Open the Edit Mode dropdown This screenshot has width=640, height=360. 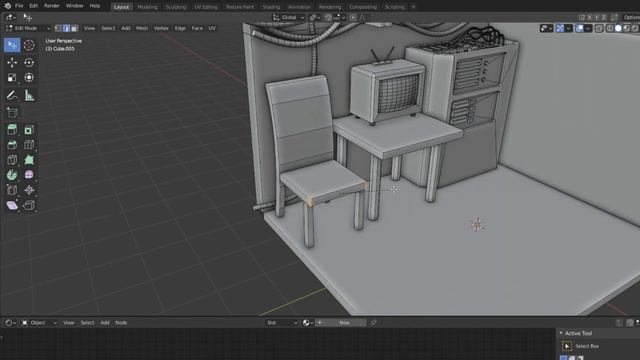[x=28, y=28]
